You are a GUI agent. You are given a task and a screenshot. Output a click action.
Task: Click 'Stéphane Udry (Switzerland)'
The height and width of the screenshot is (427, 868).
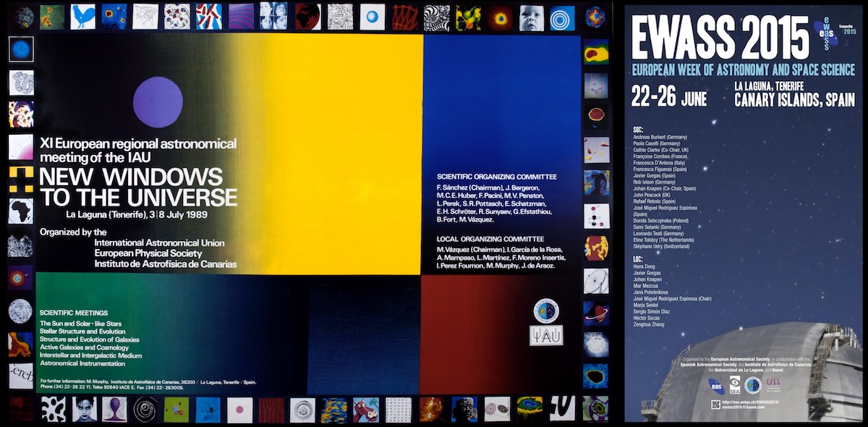click(661, 247)
